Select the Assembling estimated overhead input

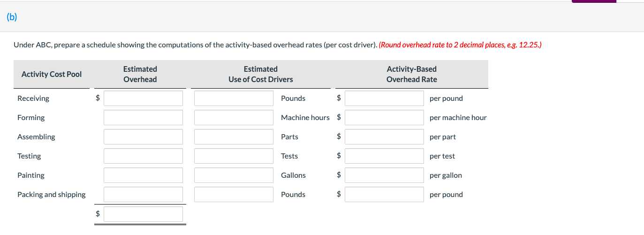point(143,137)
